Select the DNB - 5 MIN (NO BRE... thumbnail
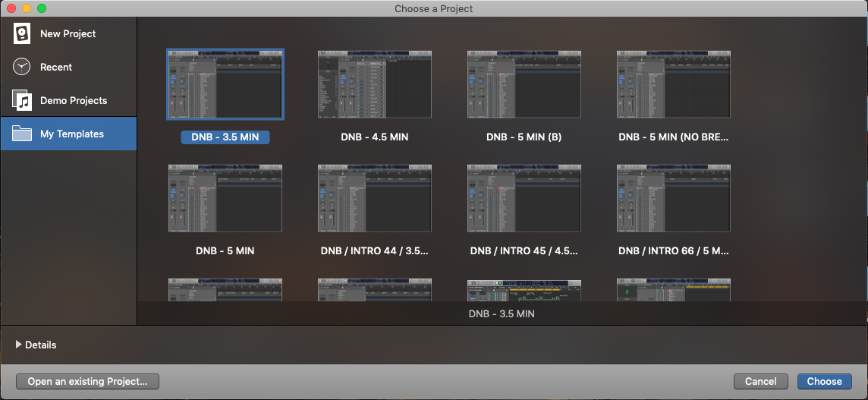The width and height of the screenshot is (868, 400). coord(674,84)
